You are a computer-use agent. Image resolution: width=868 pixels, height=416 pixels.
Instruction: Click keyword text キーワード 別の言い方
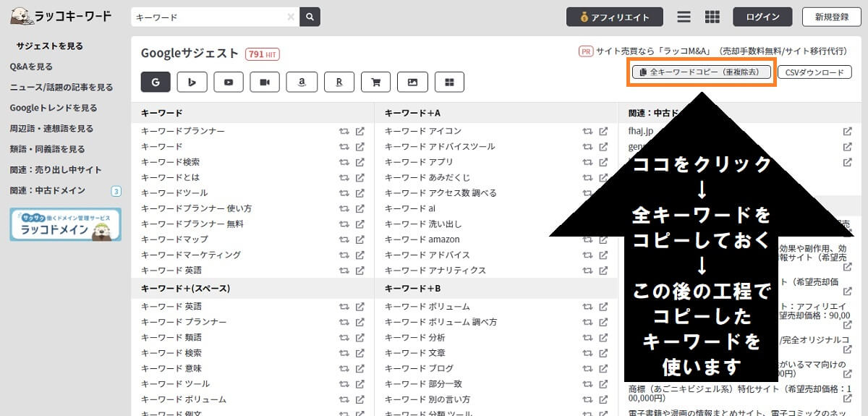point(427,399)
